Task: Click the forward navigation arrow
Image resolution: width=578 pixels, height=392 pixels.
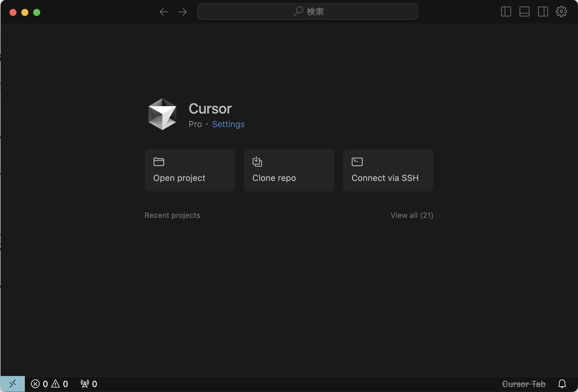Action: click(182, 12)
